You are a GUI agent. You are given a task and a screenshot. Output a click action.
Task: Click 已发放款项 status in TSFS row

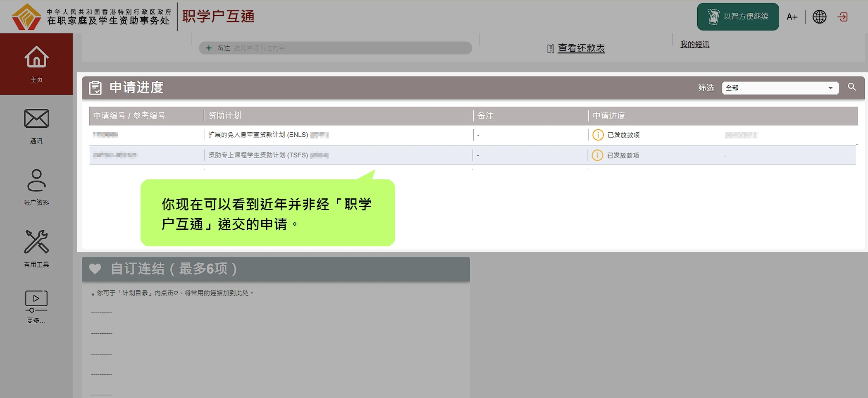623,155
